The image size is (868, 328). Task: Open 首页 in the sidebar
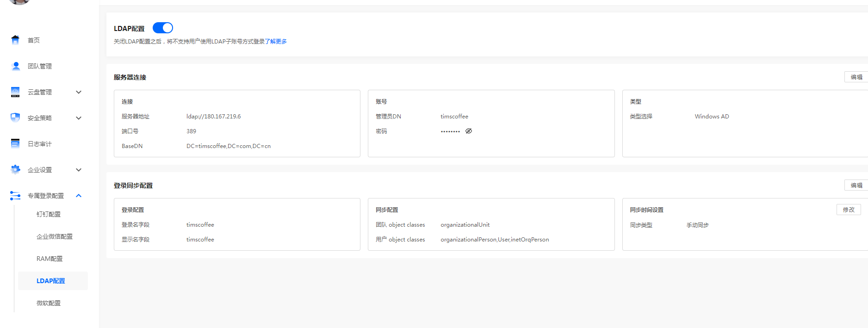click(x=34, y=40)
